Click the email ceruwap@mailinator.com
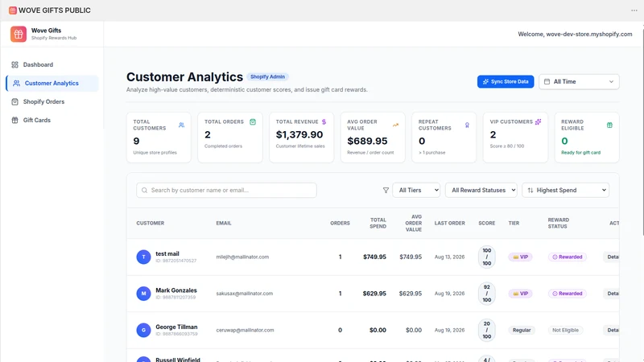This screenshot has width=644, height=362. [x=245, y=330]
